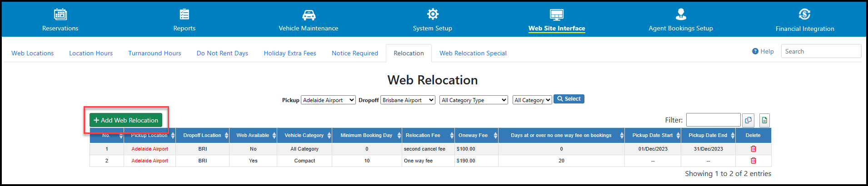Open the System Setup gear icon
The height and width of the screenshot is (186, 868).
[x=433, y=14]
